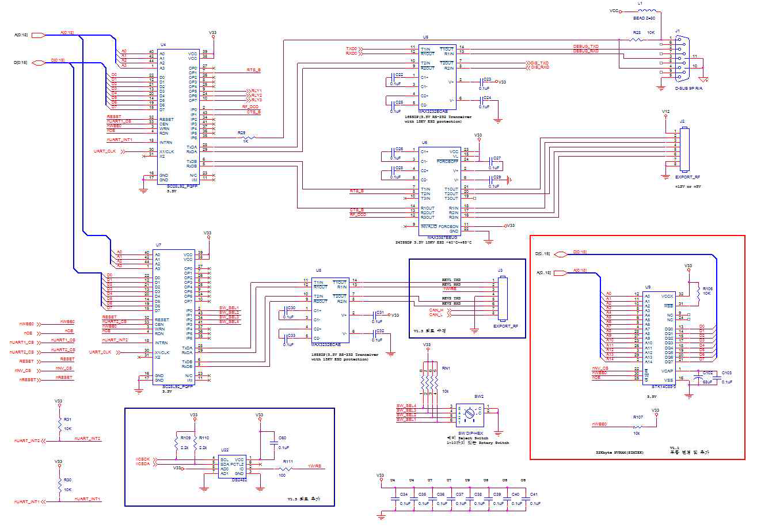Select resistor R28 near the J1 connector

point(637,39)
